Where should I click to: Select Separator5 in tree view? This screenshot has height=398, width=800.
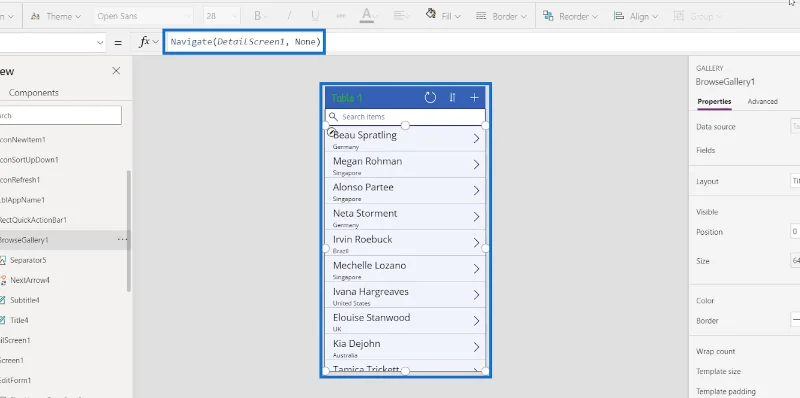[x=28, y=260]
